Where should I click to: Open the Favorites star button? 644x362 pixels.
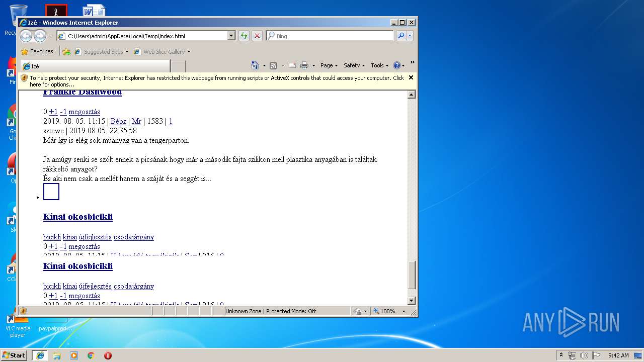37,51
